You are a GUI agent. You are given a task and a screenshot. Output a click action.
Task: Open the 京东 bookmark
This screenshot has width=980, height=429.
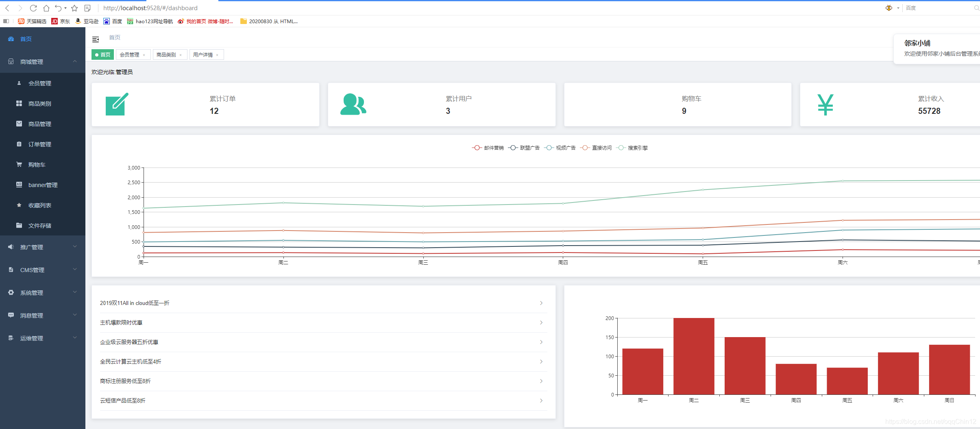(61, 21)
